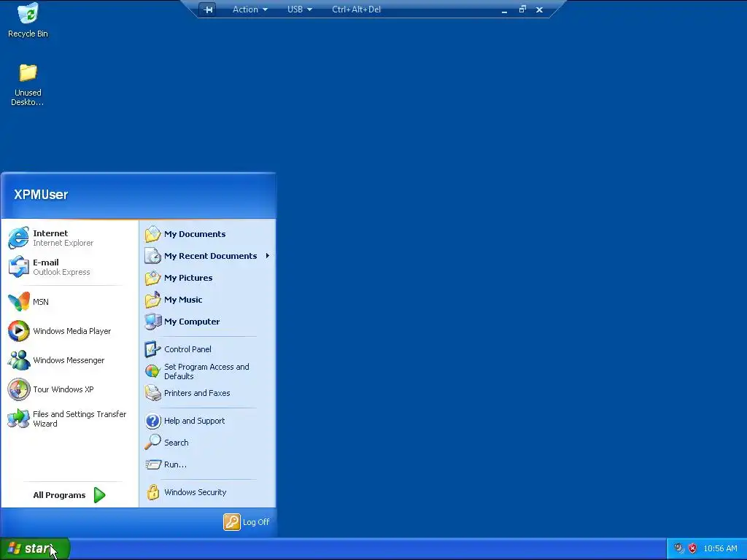Viewport: 747px width, 560px height.
Task: Restore down the virtual machine window
Action: click(x=522, y=9)
